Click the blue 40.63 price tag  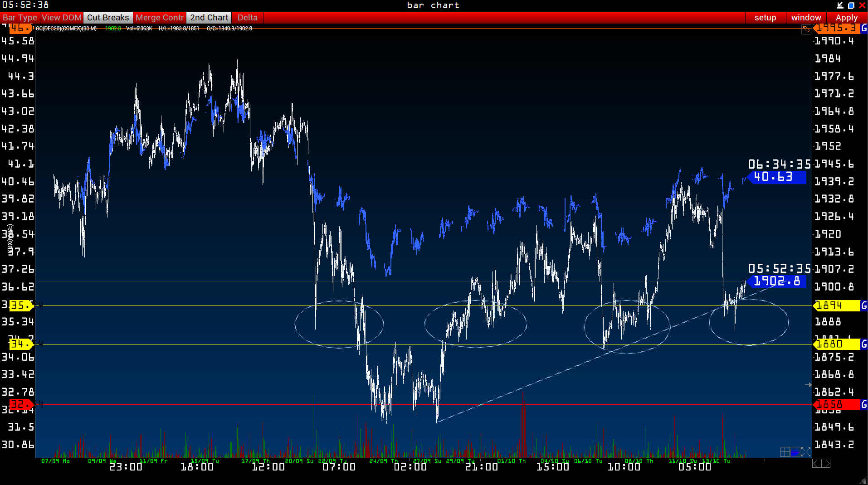pos(776,177)
